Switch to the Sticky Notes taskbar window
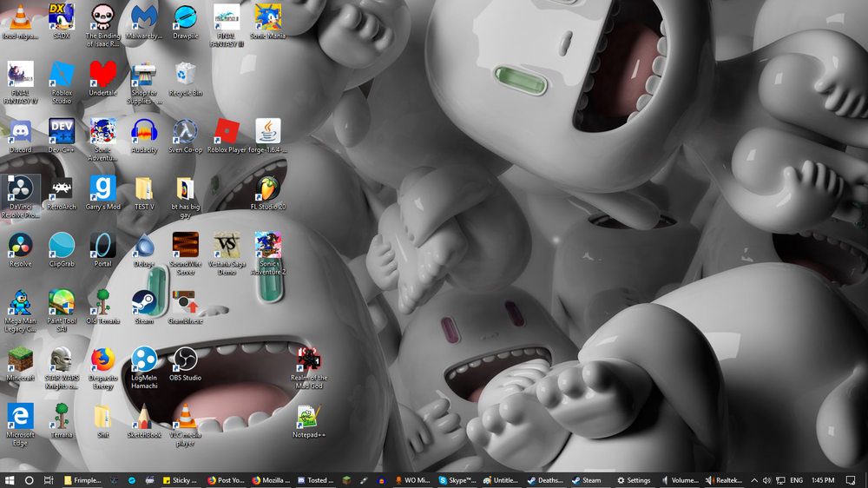Screen dimensions: 868x488 (x=179, y=480)
